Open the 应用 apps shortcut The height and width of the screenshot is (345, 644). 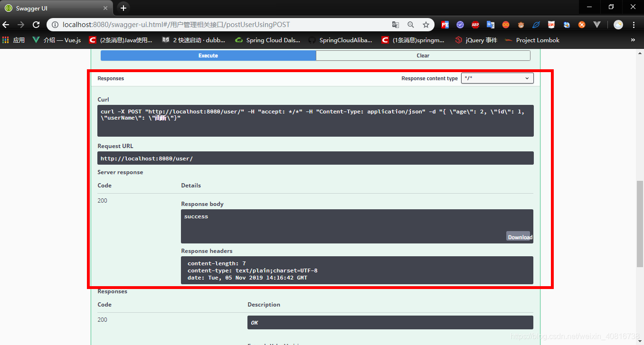[x=13, y=40]
